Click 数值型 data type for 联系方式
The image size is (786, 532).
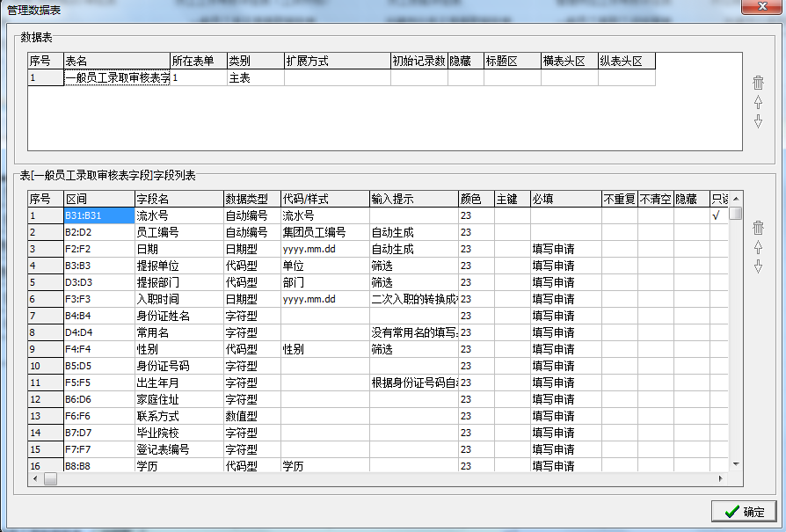pyautogui.click(x=251, y=416)
